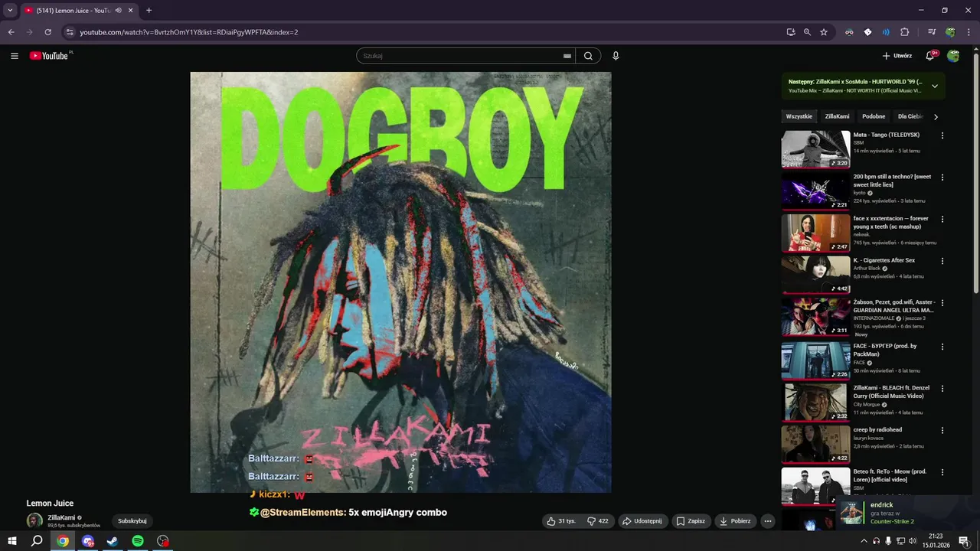This screenshot has width=980, height=551.
Task: Open the ZillaKami channel name link
Action: point(61,518)
